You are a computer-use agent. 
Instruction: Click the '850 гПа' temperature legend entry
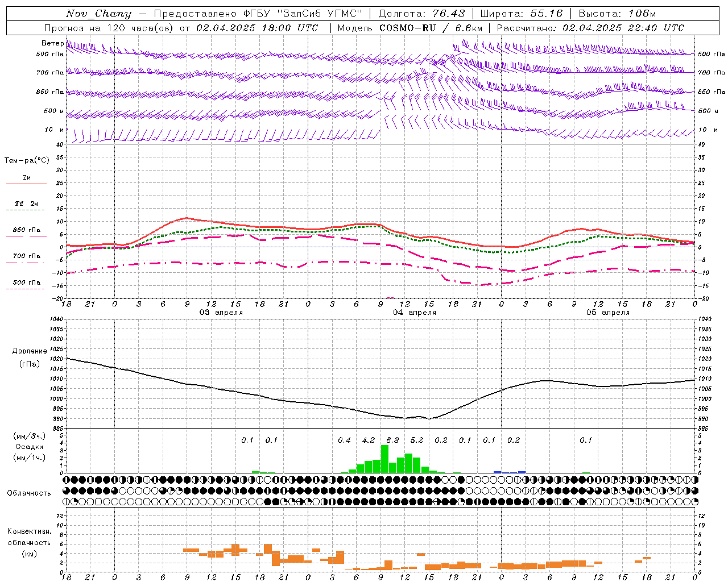click(27, 230)
